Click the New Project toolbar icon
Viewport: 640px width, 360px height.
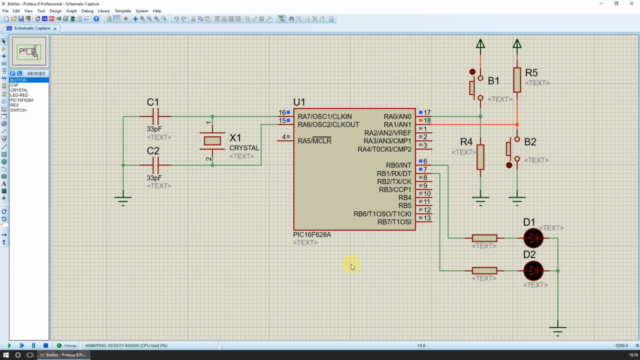(x=7, y=19)
